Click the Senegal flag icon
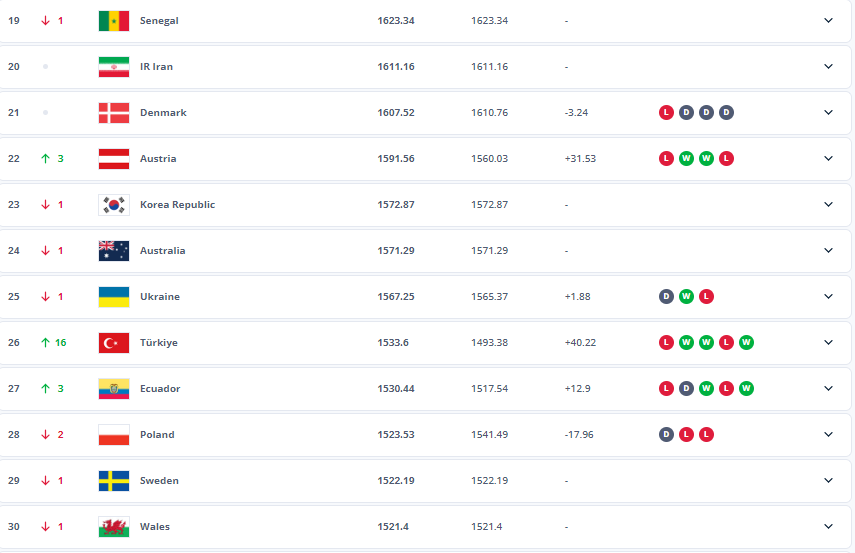This screenshot has width=855, height=553. tap(113, 20)
